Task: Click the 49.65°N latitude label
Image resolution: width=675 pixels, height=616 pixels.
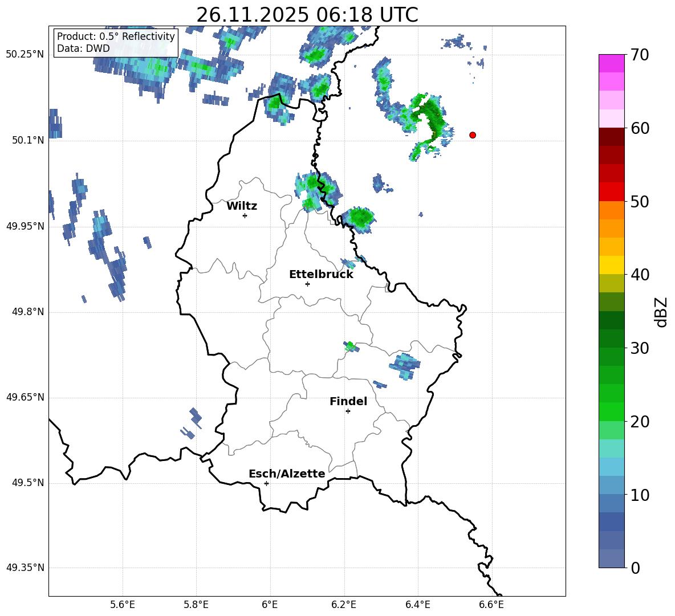Action: [x=25, y=397]
